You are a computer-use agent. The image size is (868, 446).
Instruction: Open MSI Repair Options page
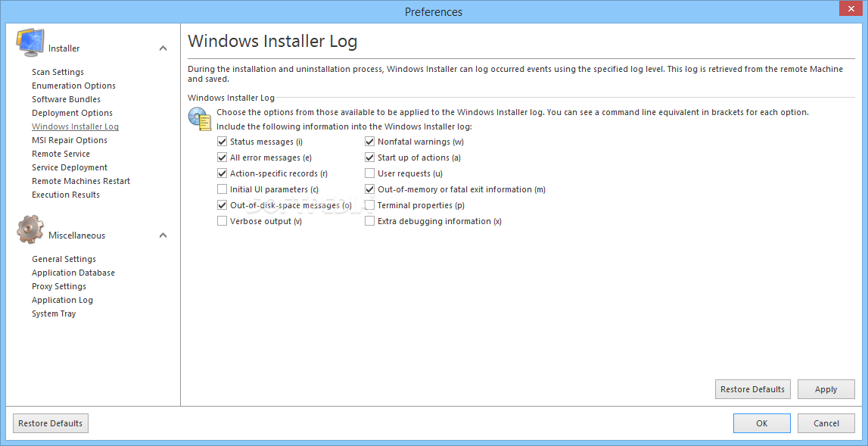(70, 140)
